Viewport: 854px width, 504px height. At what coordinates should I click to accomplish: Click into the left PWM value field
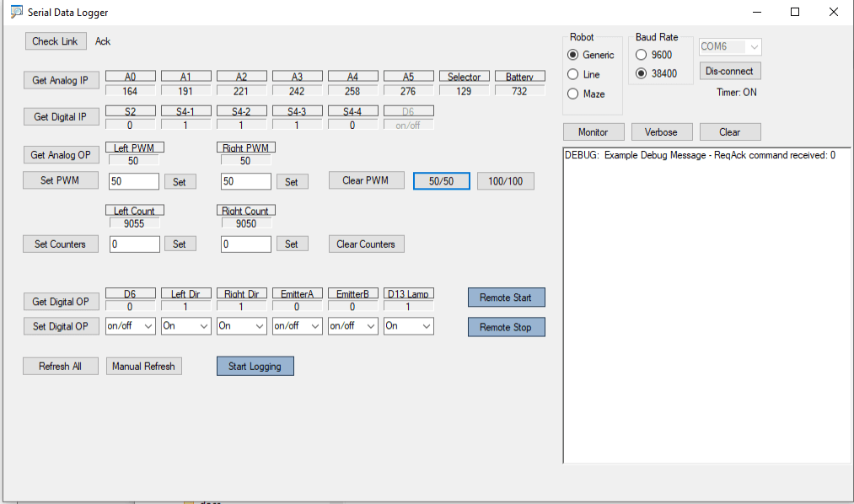pyautogui.click(x=134, y=181)
